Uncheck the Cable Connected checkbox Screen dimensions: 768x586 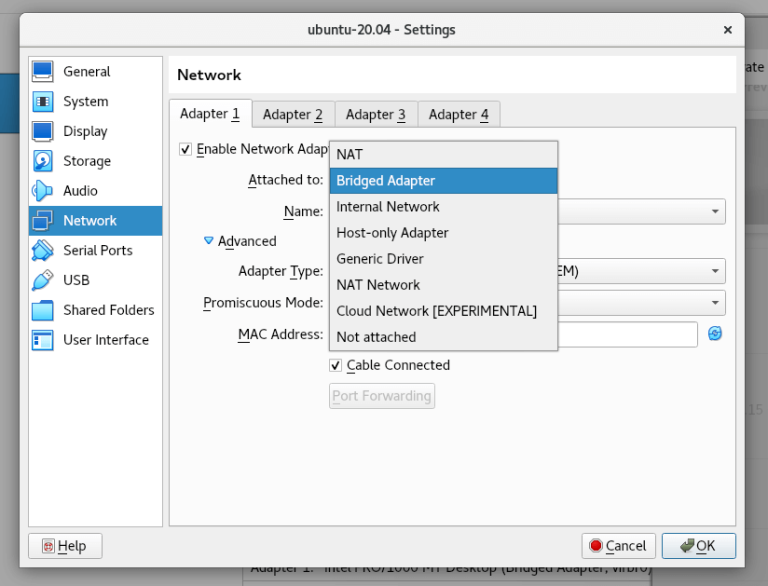[x=336, y=365]
